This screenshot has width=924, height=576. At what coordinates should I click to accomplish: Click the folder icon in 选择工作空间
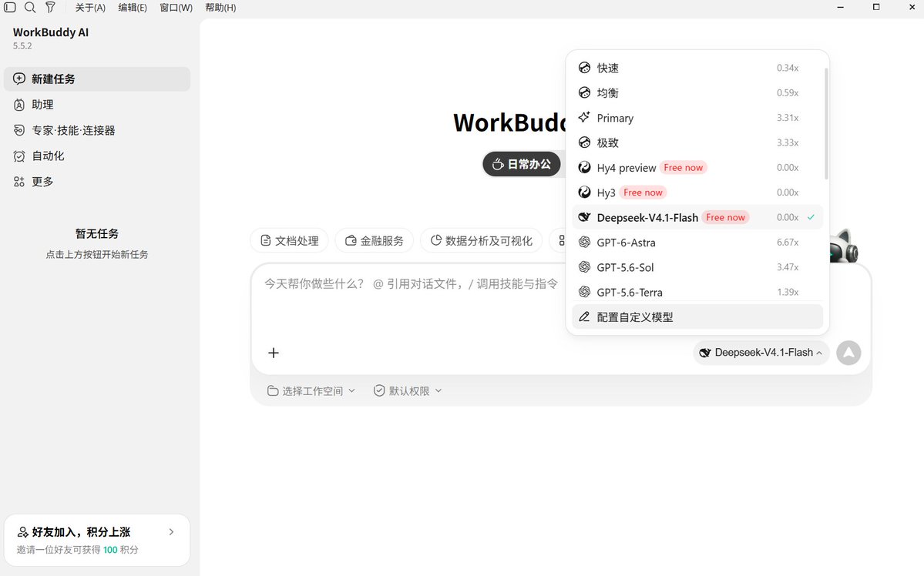pyautogui.click(x=272, y=391)
